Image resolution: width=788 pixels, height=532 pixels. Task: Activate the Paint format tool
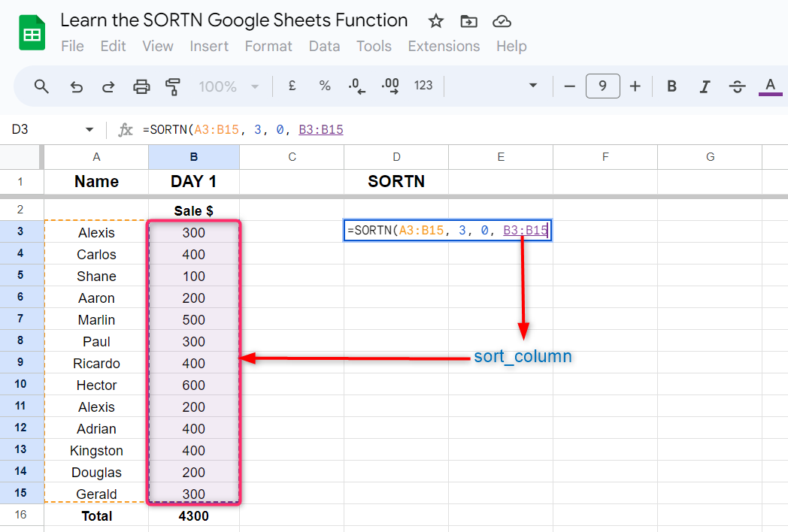[173, 86]
